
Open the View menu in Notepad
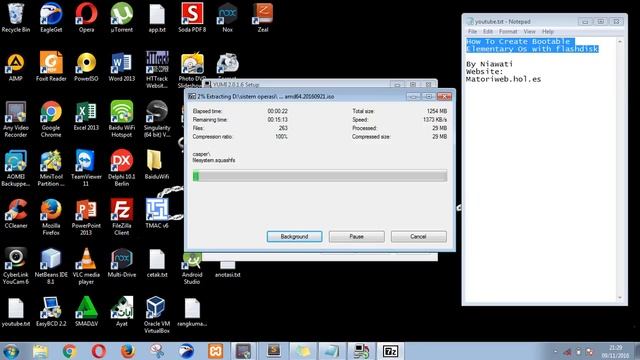coord(529,31)
